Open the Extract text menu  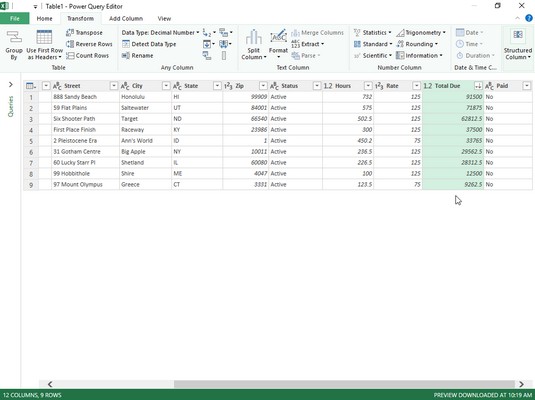click(307, 44)
